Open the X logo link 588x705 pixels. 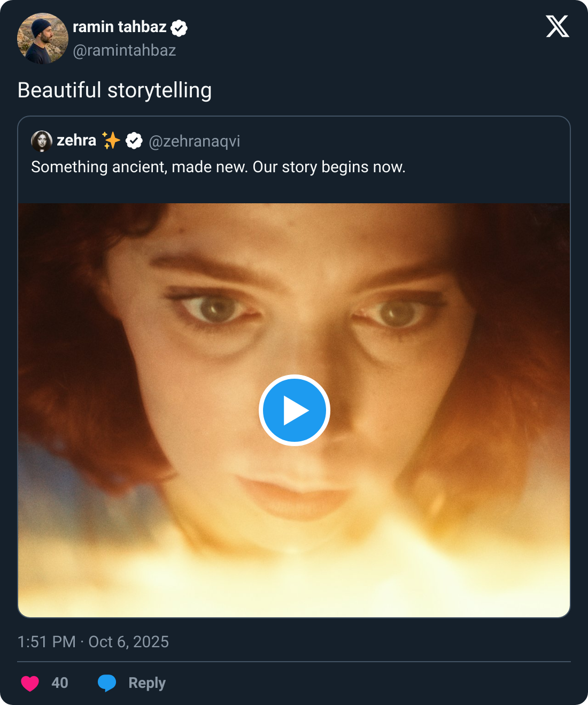557,26
